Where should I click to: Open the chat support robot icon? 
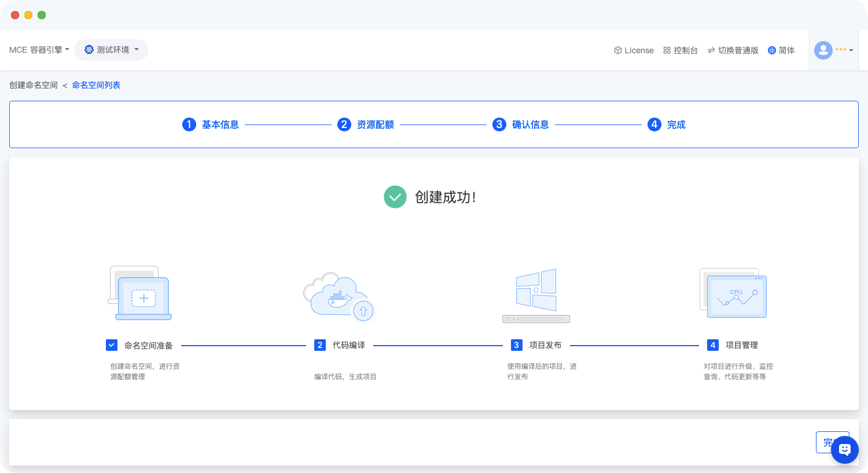pyautogui.click(x=844, y=449)
